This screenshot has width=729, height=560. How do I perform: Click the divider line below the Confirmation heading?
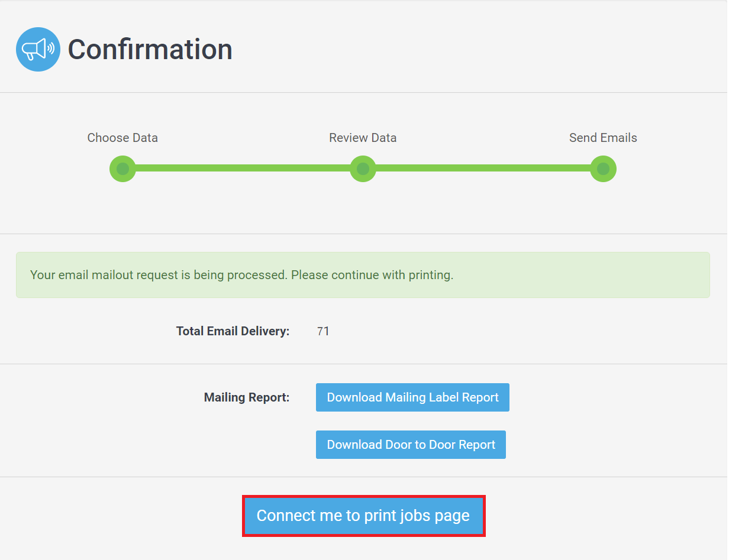tap(363, 93)
